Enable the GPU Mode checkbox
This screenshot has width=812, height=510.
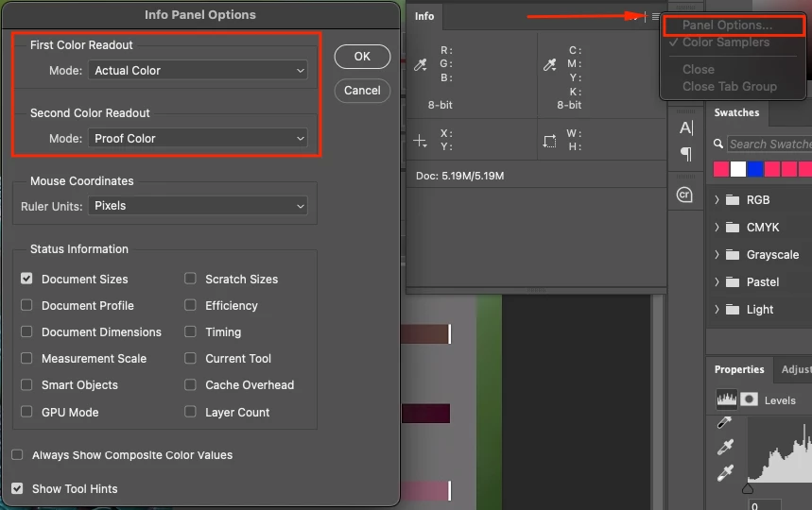[x=26, y=411]
